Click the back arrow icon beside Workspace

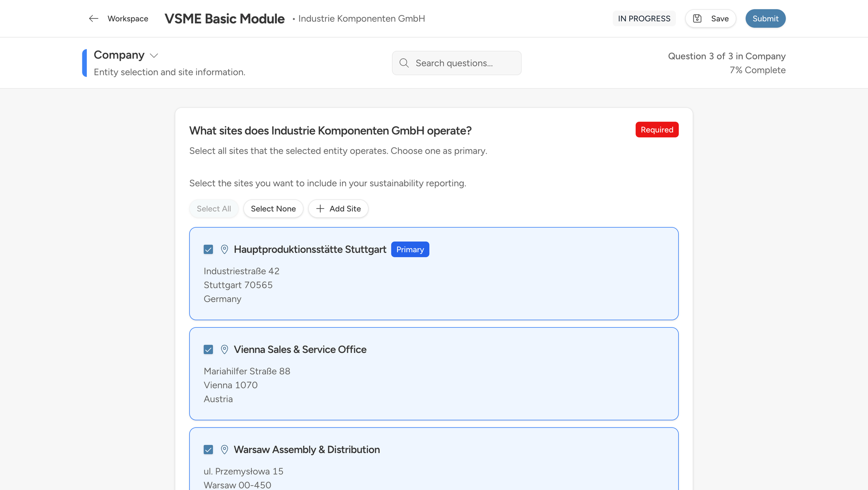[x=93, y=19]
